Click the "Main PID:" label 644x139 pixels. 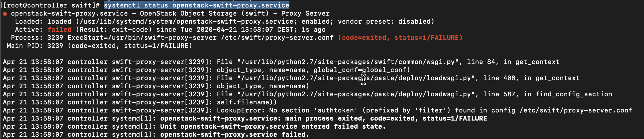coord(25,46)
